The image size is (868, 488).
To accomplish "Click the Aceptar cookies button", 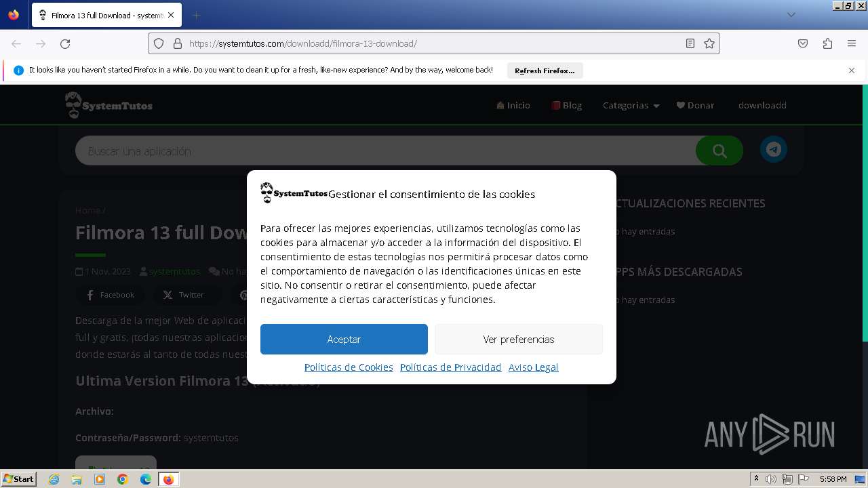I will 344,339.
